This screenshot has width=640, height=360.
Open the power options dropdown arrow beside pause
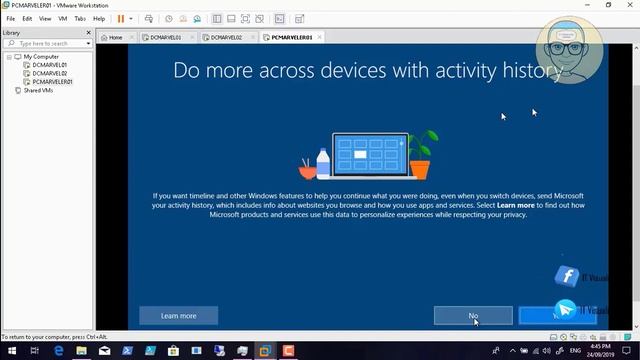[131, 19]
